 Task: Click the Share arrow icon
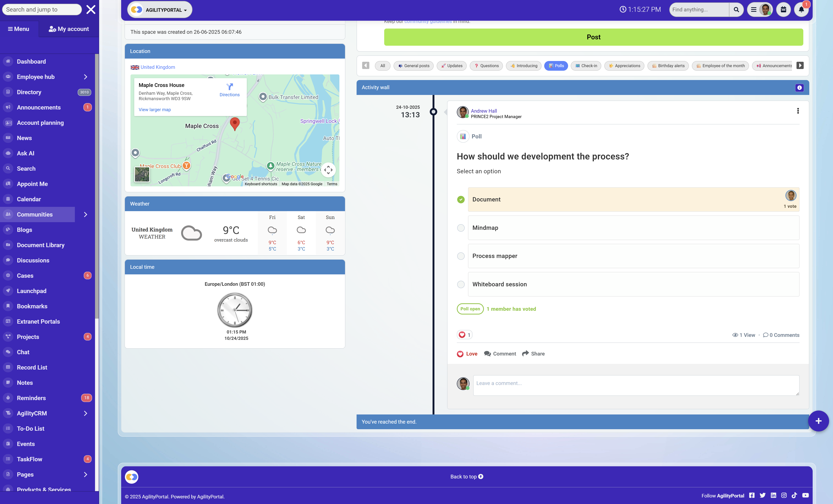(525, 353)
